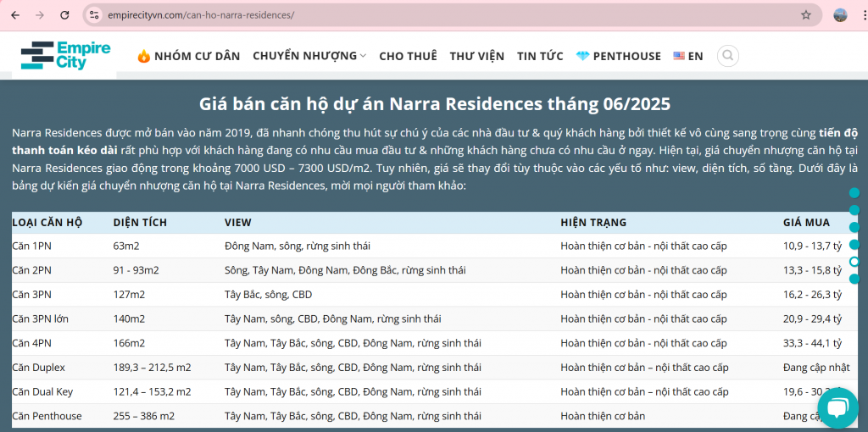Select the Căn Duplex row label
Viewport: 868px width, 432px height.
[39, 368]
